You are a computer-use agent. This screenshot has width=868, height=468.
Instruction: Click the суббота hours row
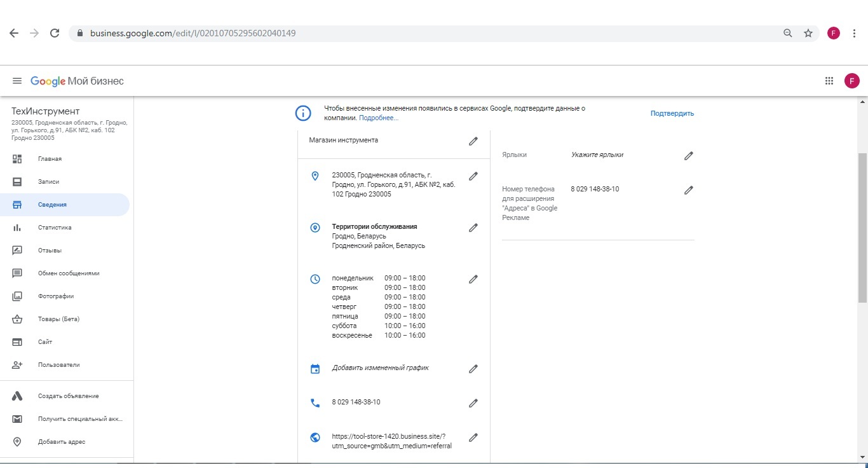point(379,326)
